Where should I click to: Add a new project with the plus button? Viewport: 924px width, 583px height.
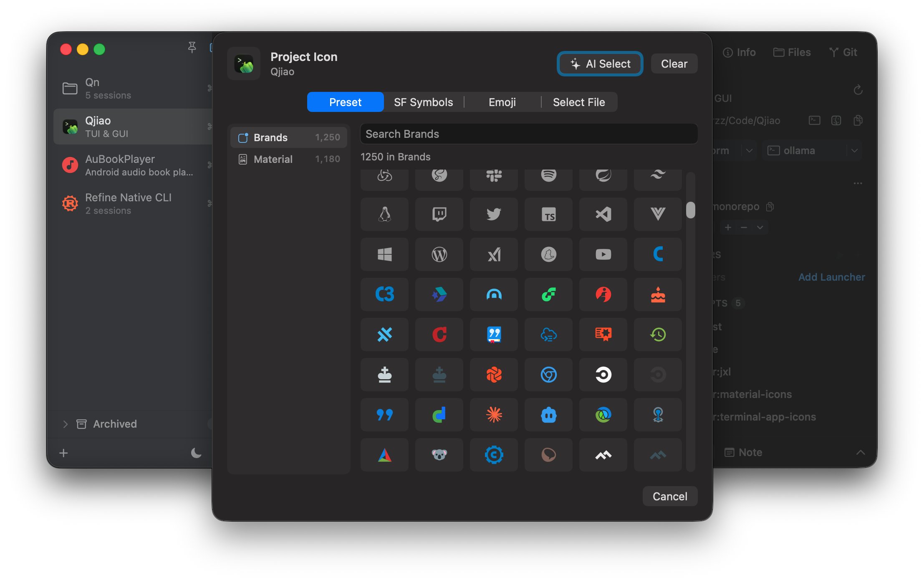click(63, 453)
